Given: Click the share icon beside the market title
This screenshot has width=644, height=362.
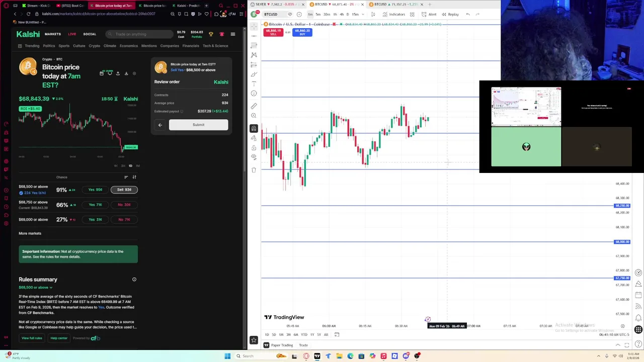Looking at the screenshot, I should [118, 73].
